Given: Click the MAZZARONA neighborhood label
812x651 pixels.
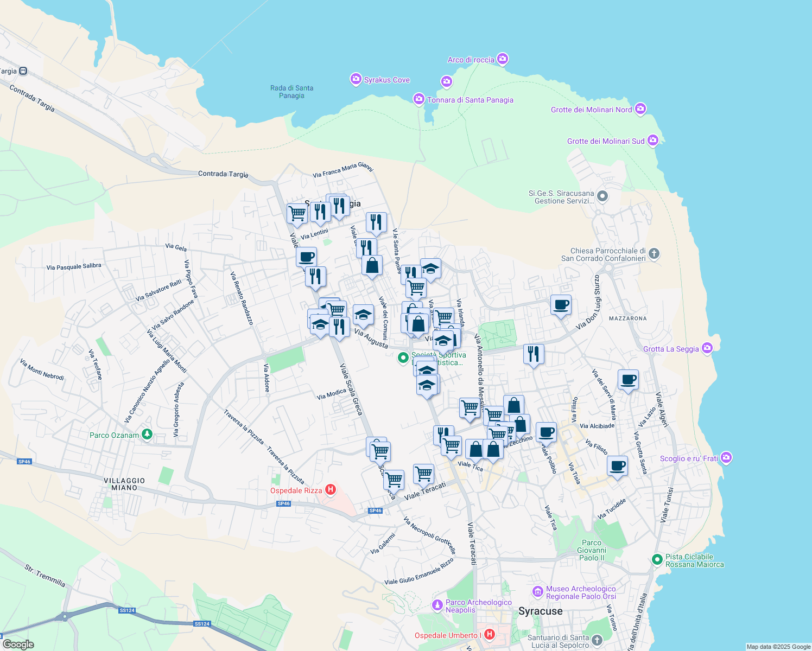Looking at the screenshot, I should [628, 318].
